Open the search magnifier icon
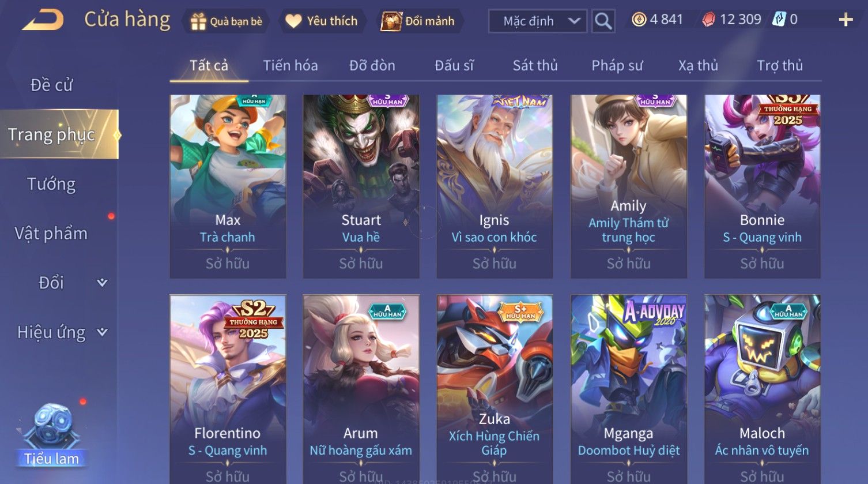Image resolution: width=868 pixels, height=484 pixels. pyautogui.click(x=603, y=21)
